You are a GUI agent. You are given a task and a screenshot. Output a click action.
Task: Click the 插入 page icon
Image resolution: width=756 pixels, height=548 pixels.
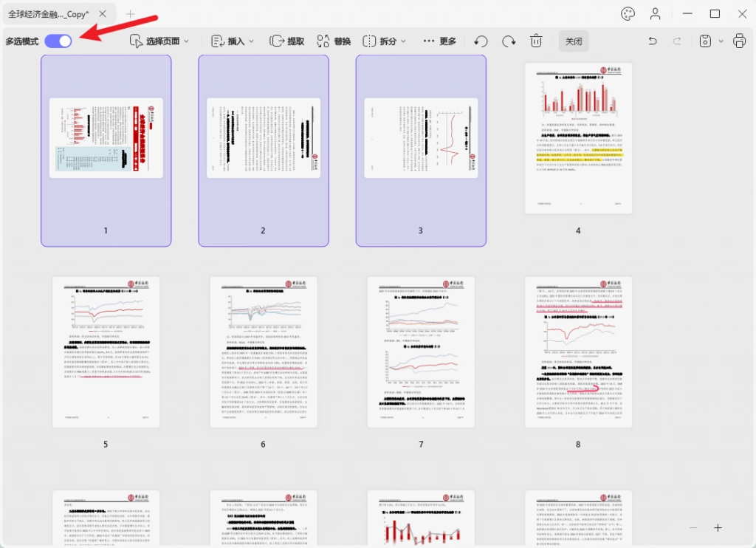tap(218, 41)
